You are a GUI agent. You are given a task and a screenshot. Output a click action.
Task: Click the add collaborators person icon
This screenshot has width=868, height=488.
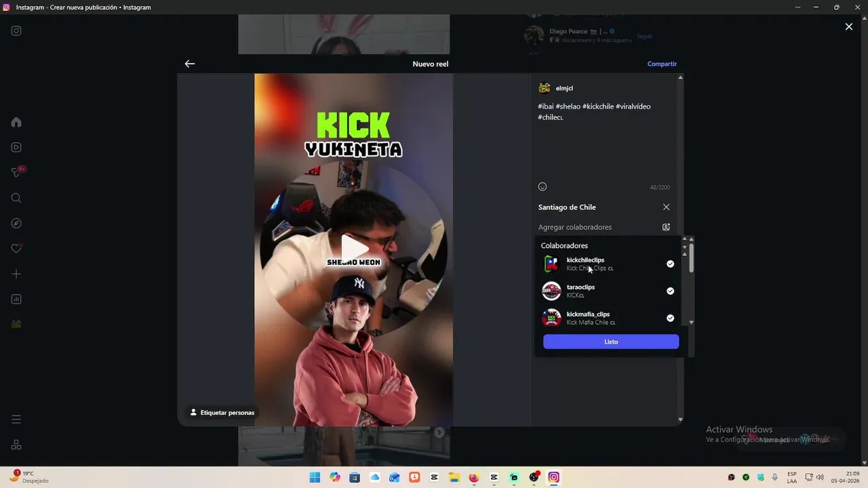pos(666,227)
